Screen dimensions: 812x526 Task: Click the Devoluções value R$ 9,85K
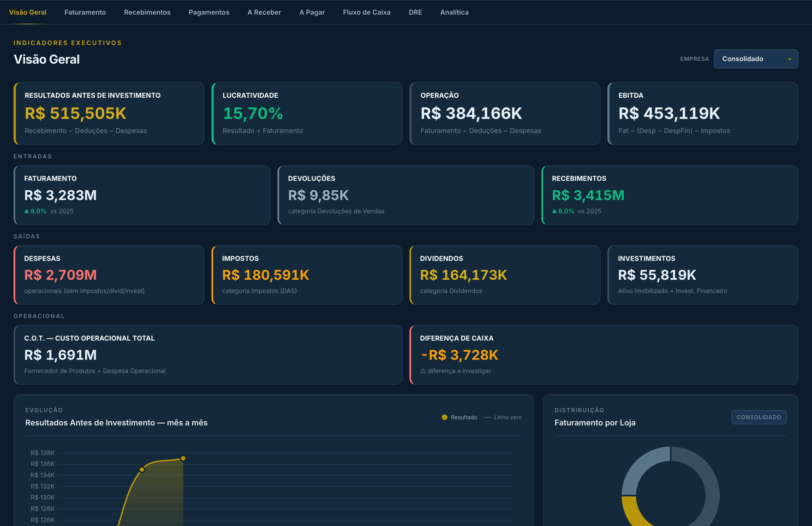318,195
